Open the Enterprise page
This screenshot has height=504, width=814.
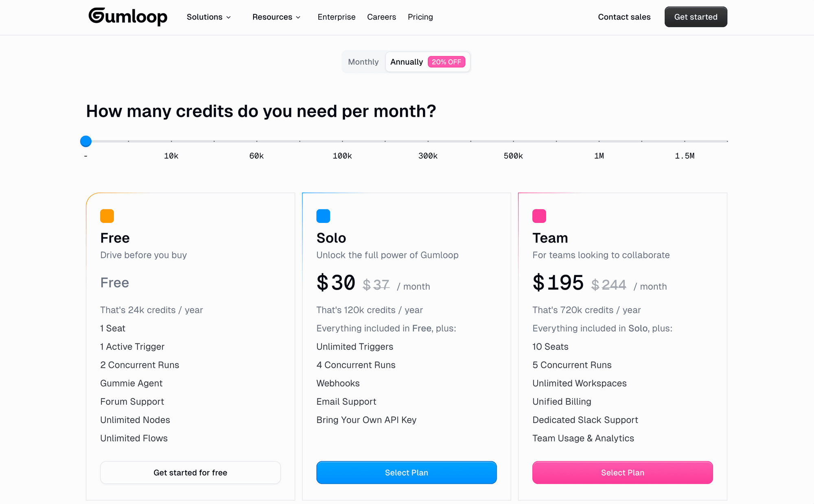(337, 17)
